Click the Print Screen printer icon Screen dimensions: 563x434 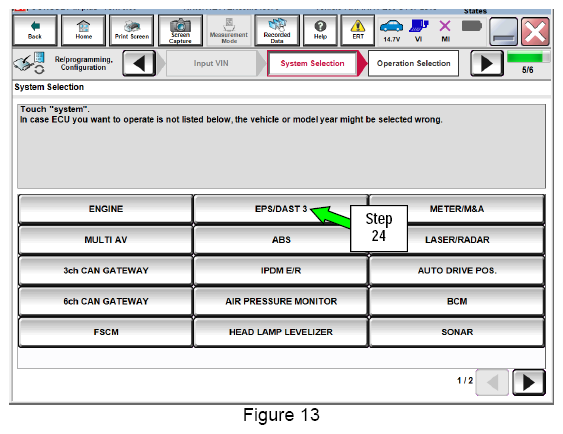132,30
